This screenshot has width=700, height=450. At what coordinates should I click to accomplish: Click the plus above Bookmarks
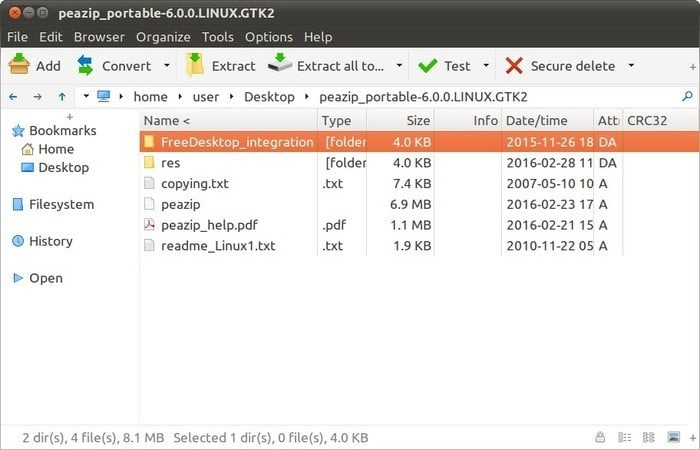click(70, 117)
